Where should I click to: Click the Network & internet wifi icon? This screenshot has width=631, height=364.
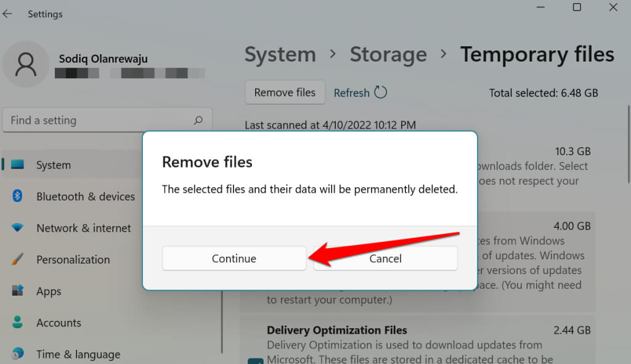[17, 228]
